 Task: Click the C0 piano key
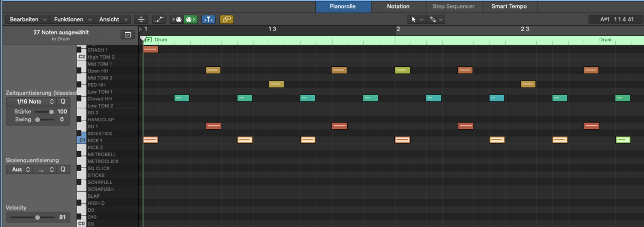pos(82,223)
